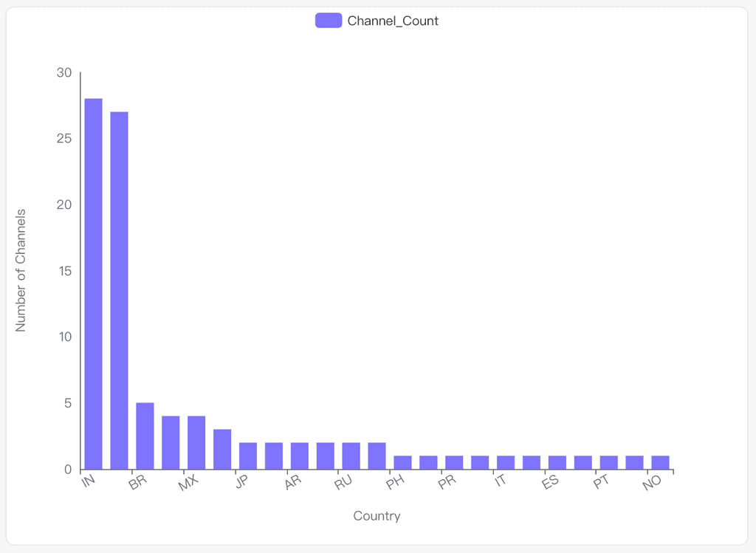Click the Channel_Count legend swatch
Viewport: 756px width, 553px height.
click(x=327, y=20)
